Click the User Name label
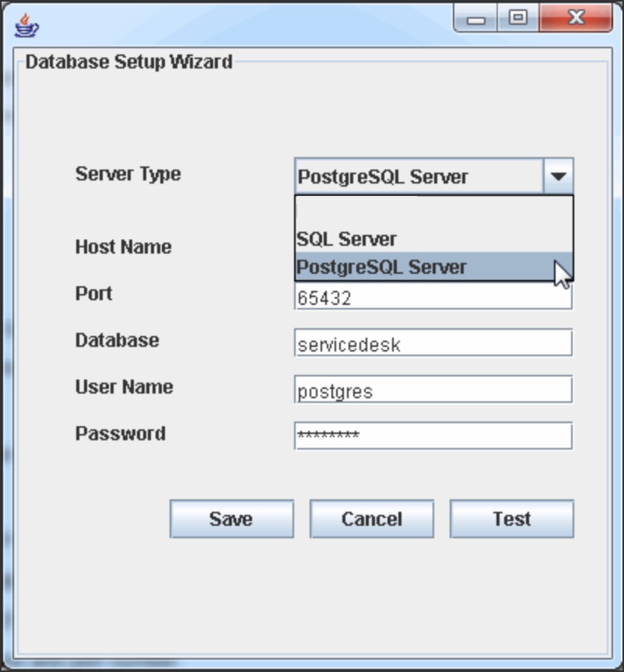This screenshot has height=672, width=624. [124, 387]
